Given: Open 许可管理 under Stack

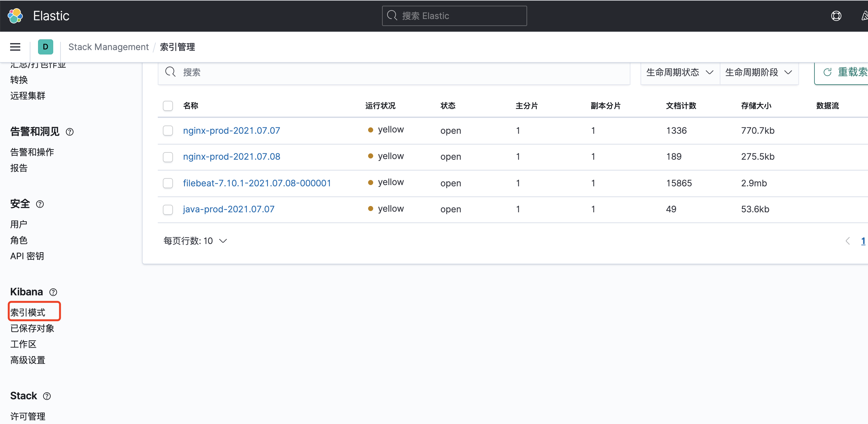Looking at the screenshot, I should pyautogui.click(x=28, y=416).
